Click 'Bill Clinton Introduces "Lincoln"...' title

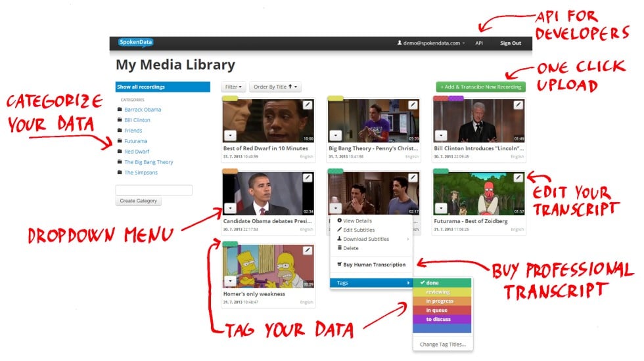(x=479, y=148)
